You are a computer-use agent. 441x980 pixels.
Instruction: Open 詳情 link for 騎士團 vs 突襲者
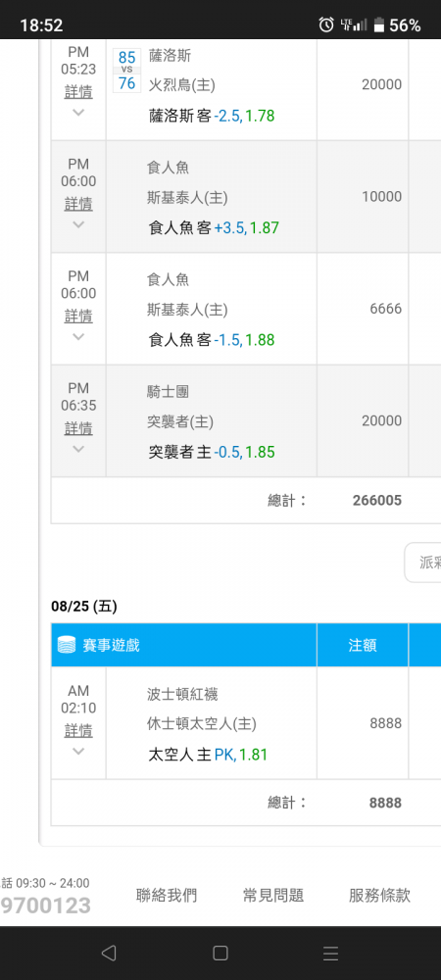coord(78,429)
